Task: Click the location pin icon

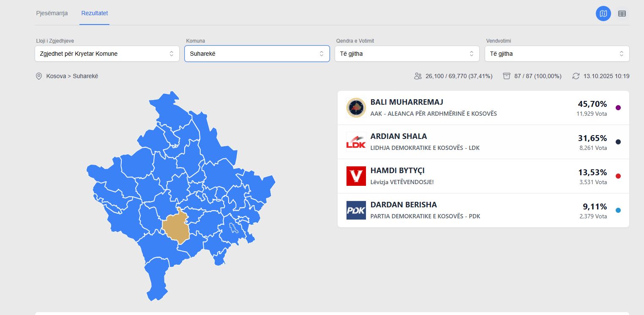Action: (39, 76)
